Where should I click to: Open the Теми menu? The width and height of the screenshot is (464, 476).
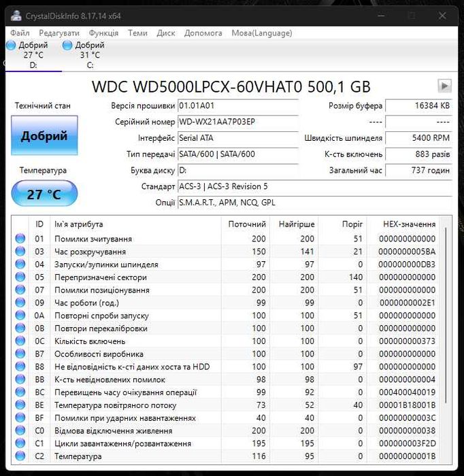137,33
